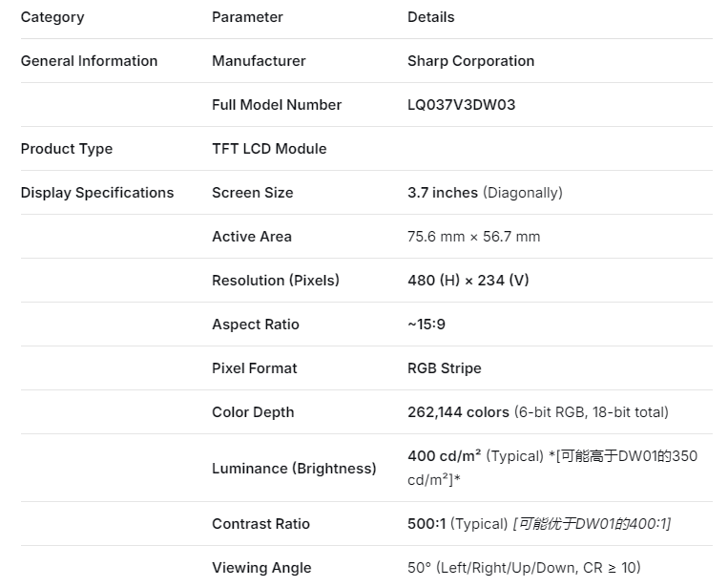
Task: Click the Category column header
Action: [x=52, y=17]
